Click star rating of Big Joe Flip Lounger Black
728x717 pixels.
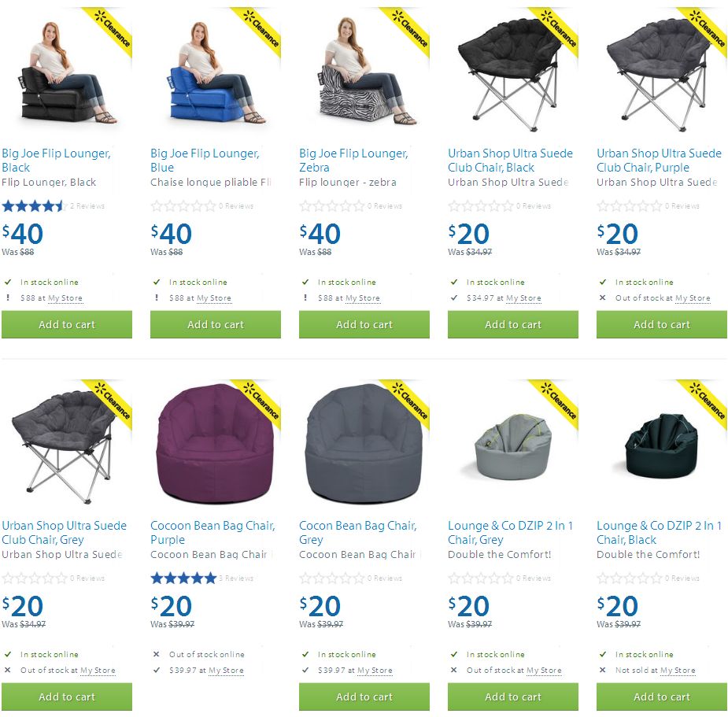pyautogui.click(x=32, y=205)
